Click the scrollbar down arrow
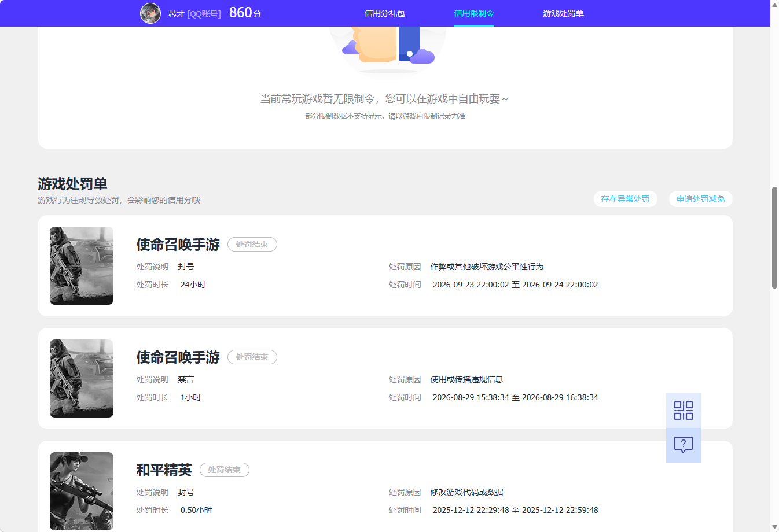The image size is (779, 532). tap(774, 527)
